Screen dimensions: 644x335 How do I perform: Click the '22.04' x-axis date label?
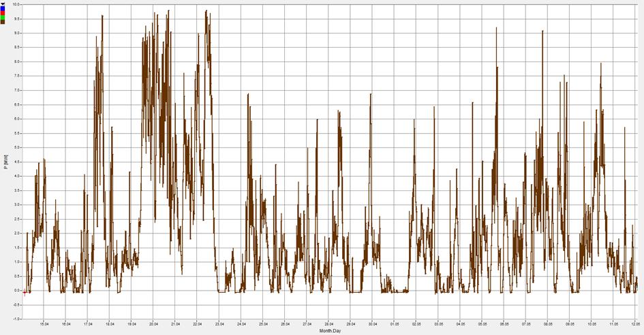pos(197,324)
